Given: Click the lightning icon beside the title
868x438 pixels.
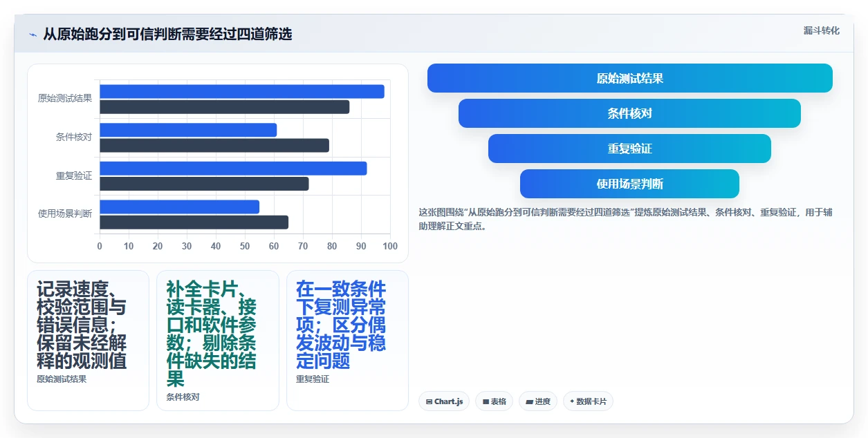Looking at the screenshot, I should (33, 35).
